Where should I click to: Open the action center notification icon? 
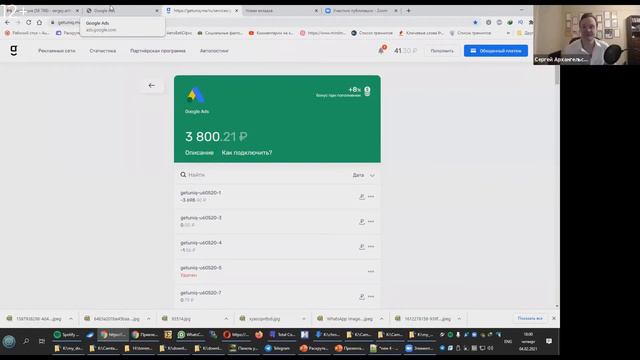(x=549, y=341)
